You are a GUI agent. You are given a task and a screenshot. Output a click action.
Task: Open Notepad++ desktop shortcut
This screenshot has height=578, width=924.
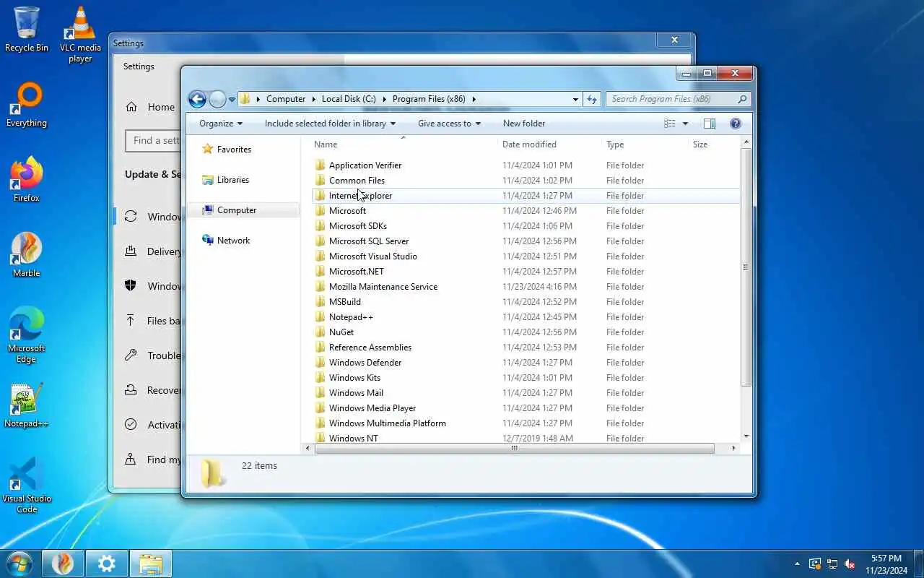[x=27, y=405]
